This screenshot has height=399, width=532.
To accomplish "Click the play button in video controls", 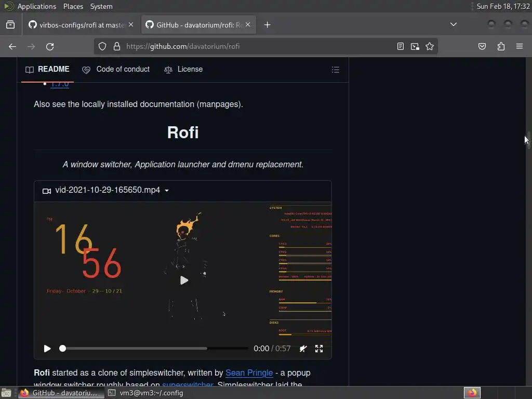I will [x=47, y=349].
